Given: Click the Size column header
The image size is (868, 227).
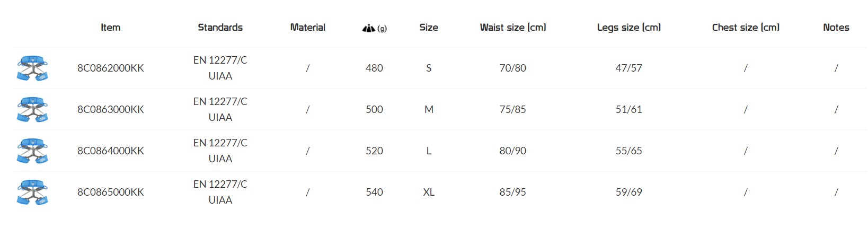Looking at the screenshot, I should 428,28.
